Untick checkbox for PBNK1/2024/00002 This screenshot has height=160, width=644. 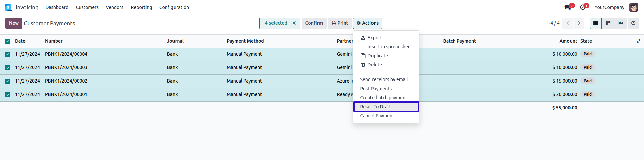[x=8, y=81]
